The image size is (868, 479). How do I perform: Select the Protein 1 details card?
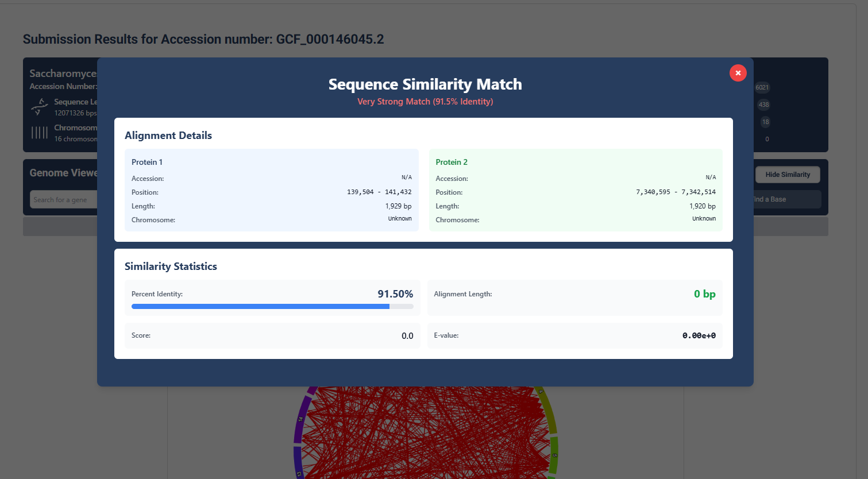(x=271, y=190)
